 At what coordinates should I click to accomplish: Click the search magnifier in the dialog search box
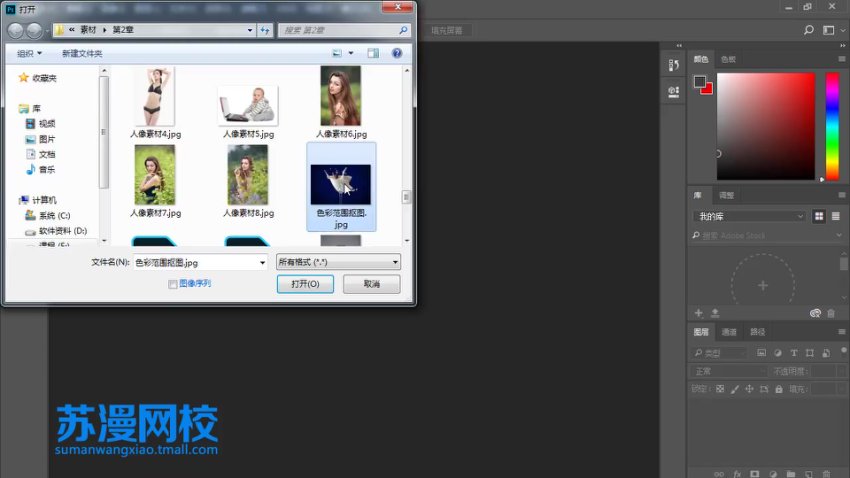pos(403,30)
